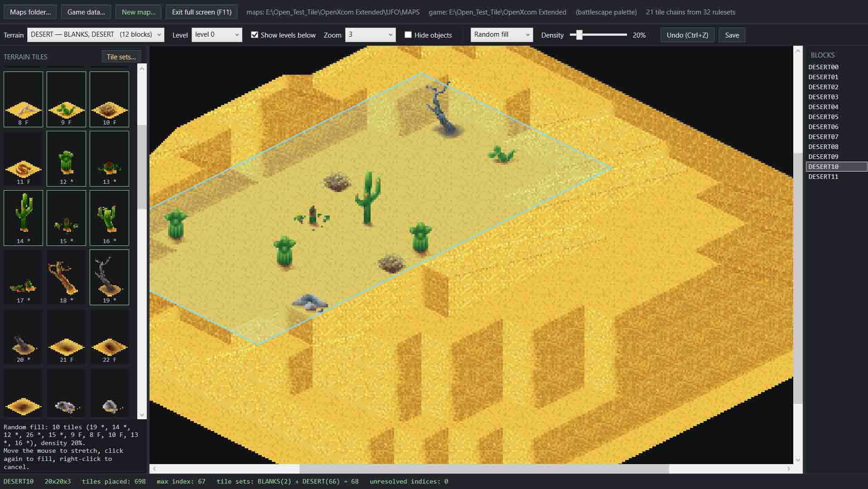Uncheck Show levels below
This screenshot has height=489, width=868.
(255, 35)
